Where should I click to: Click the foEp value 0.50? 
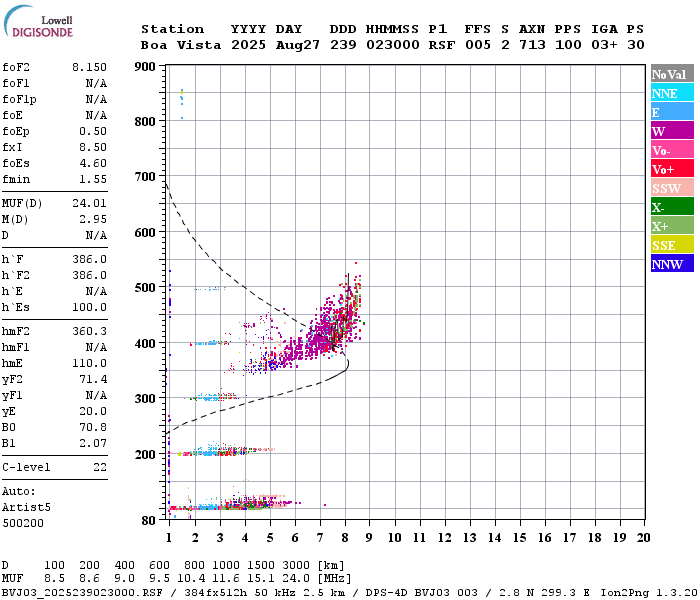click(x=93, y=131)
